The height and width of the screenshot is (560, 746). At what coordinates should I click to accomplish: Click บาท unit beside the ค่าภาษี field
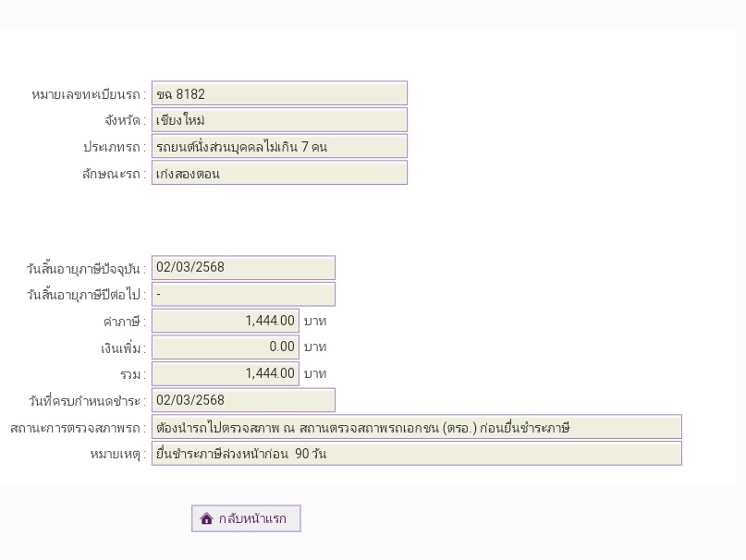(315, 322)
